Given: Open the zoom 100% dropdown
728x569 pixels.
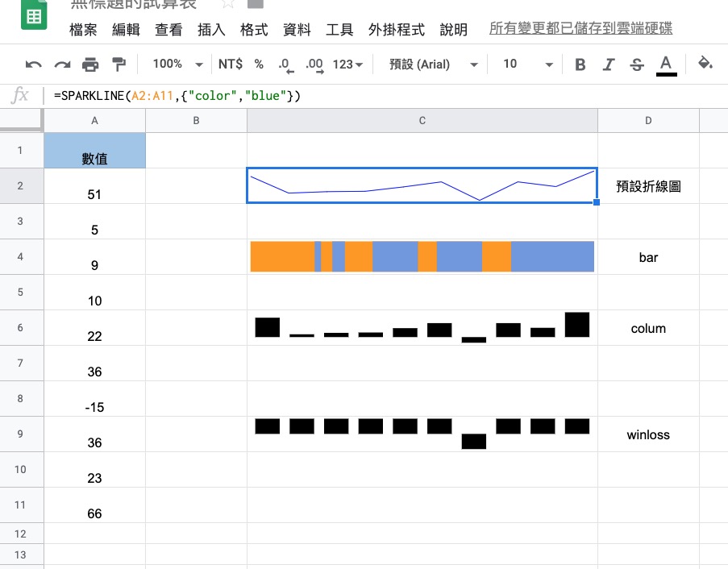Looking at the screenshot, I should [178, 64].
